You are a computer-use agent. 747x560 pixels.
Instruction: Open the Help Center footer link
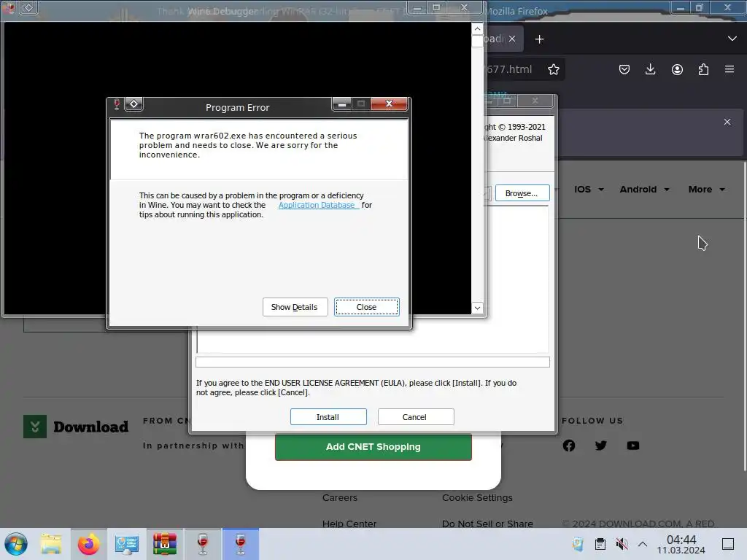pos(349,524)
